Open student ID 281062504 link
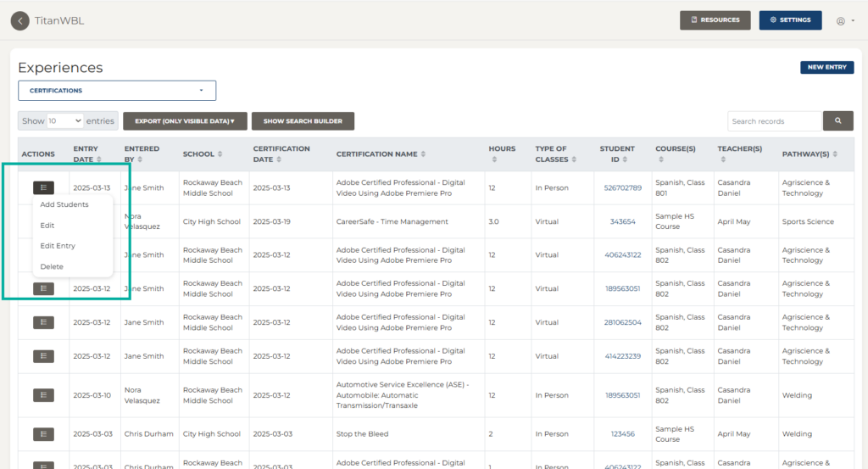This screenshot has width=868, height=469. [623, 322]
